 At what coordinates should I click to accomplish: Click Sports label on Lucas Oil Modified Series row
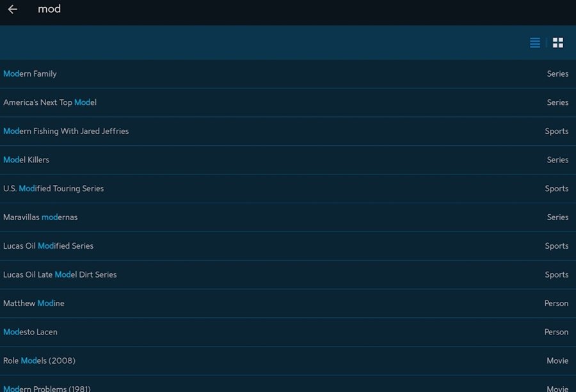coord(557,246)
